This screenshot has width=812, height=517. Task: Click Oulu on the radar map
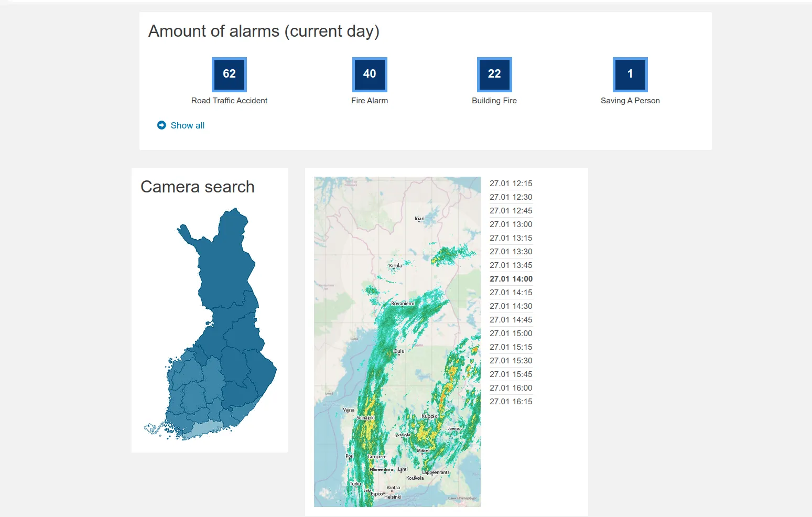coord(399,351)
